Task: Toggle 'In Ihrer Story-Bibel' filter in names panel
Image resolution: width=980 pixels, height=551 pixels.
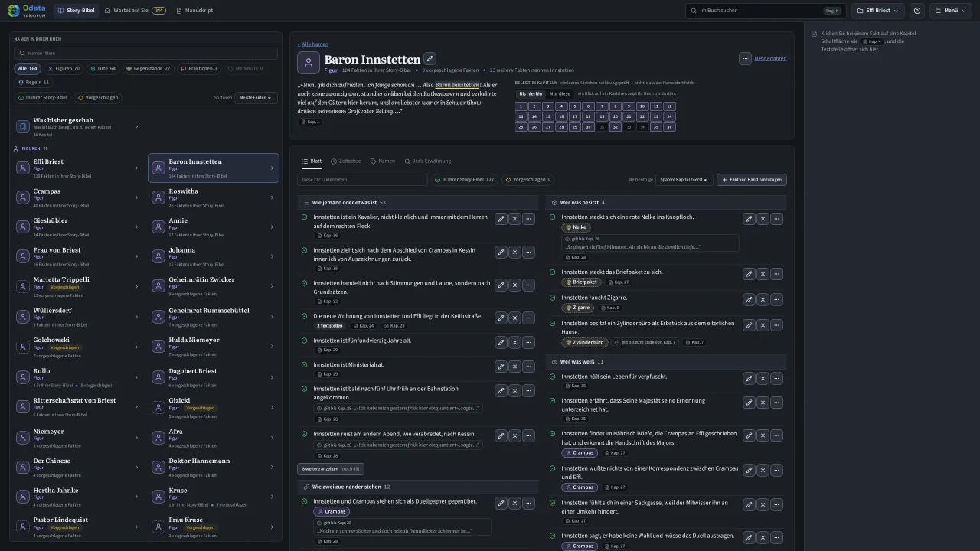Action: [43, 98]
